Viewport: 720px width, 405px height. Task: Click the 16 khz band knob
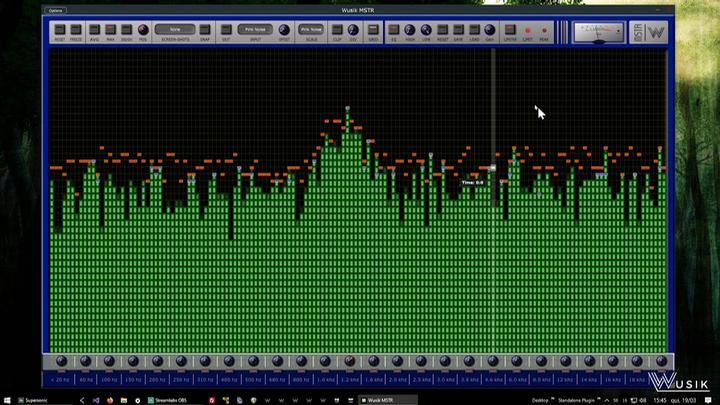(613, 361)
